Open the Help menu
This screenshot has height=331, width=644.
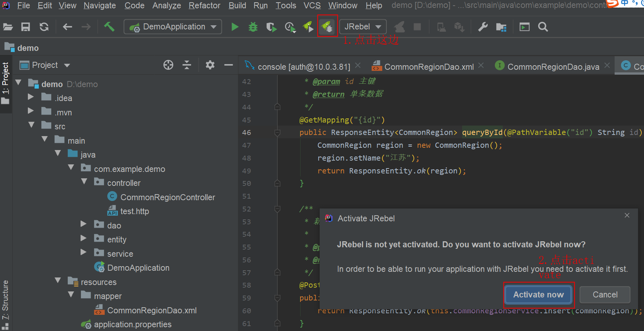[374, 6]
